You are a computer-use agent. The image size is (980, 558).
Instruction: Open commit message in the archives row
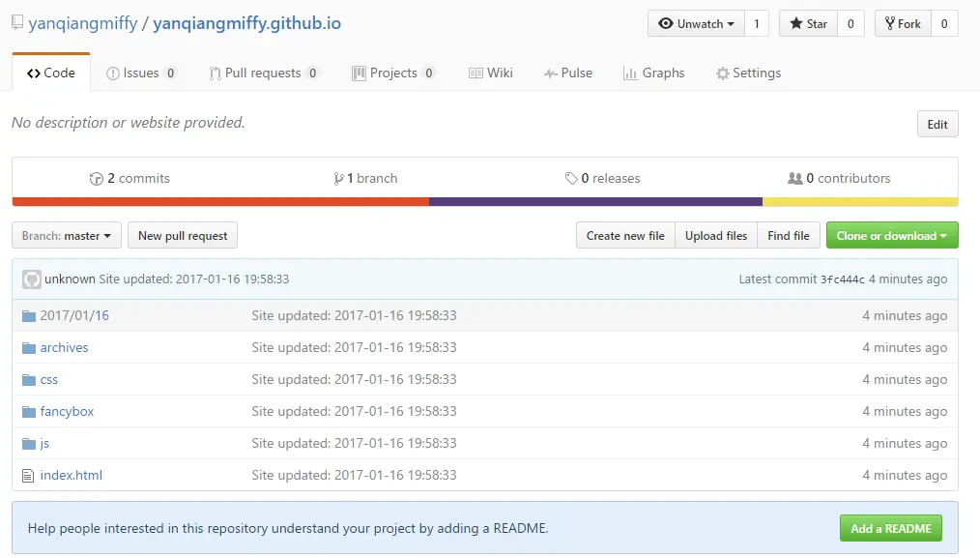pyautogui.click(x=355, y=347)
